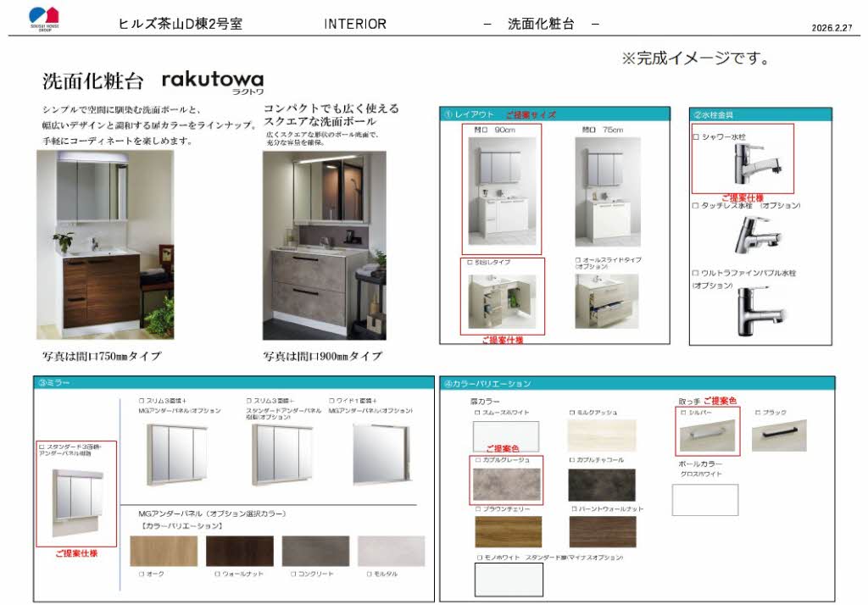Click the 写真は間口750mmタイプ caption

tap(102, 356)
